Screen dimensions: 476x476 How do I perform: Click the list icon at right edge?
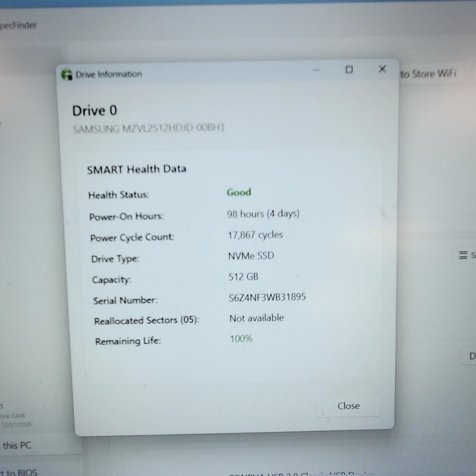pyautogui.click(x=463, y=255)
